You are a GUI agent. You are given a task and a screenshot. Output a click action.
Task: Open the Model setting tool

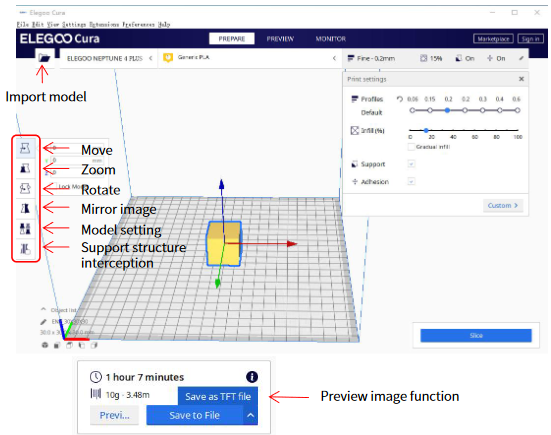click(25, 229)
